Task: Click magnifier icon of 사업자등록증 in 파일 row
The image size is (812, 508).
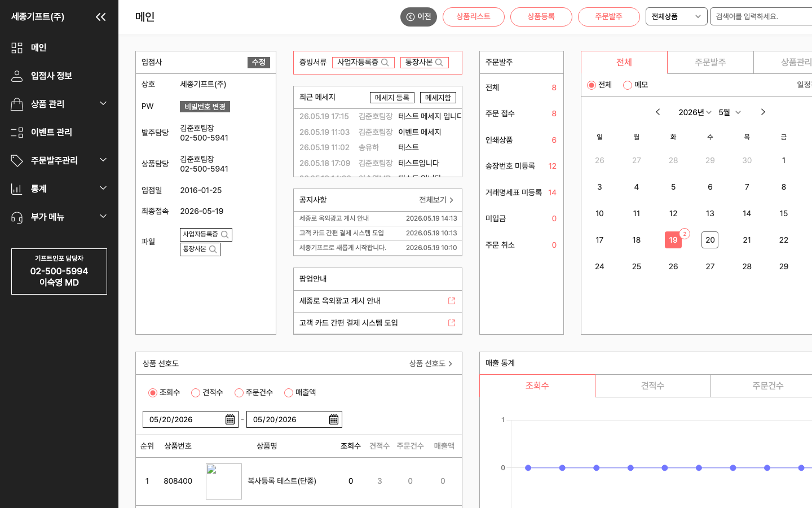Action: [x=224, y=235]
